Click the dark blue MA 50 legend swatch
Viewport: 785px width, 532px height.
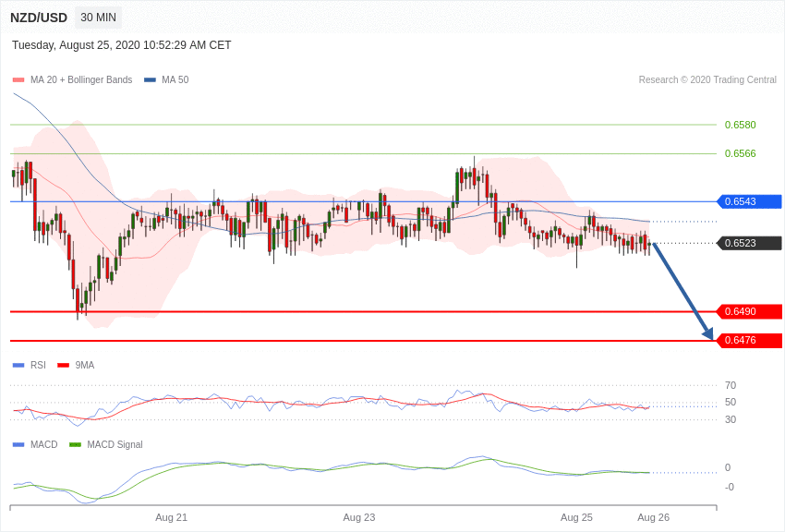pos(150,80)
